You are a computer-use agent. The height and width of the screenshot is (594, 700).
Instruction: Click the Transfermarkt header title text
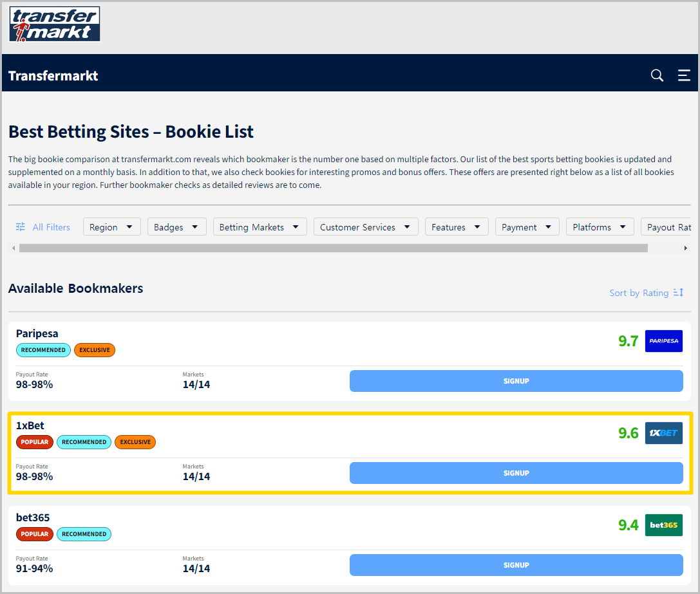[53, 76]
